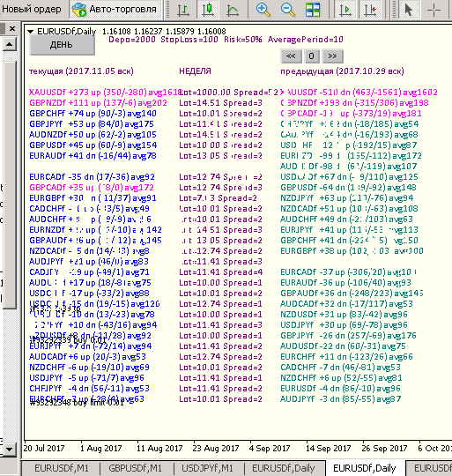Switch chart to candlestick mode
The width and height of the screenshot is (452, 476).
click(208, 10)
